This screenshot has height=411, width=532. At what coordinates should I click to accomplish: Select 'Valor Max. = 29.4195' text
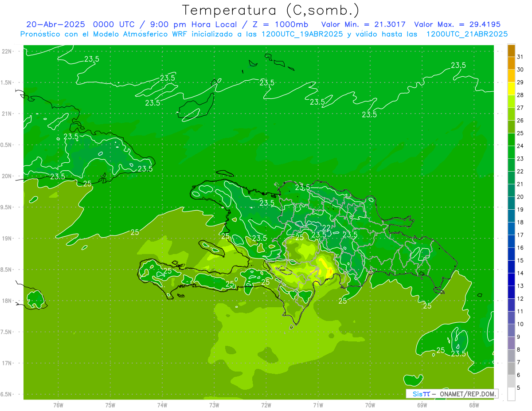click(457, 24)
